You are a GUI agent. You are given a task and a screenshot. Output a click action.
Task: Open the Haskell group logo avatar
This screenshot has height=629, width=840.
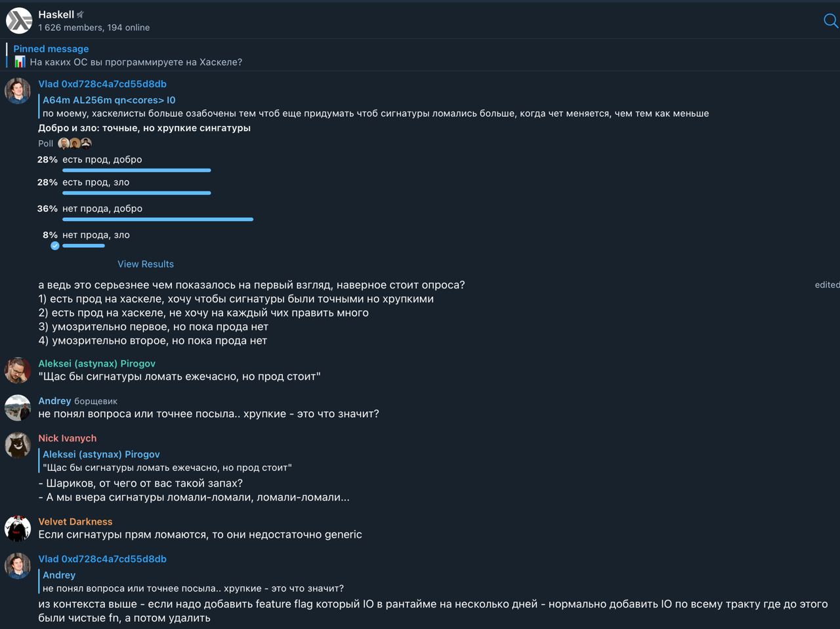[18, 20]
